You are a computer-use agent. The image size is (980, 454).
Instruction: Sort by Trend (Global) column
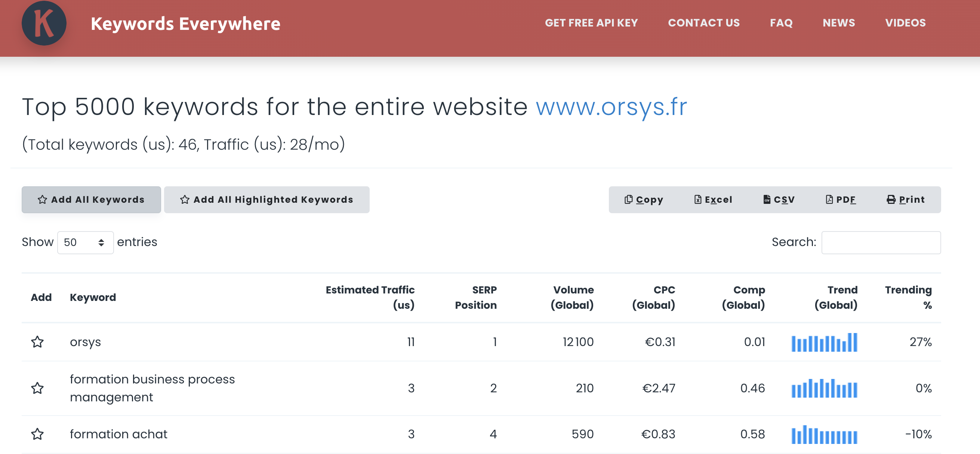(x=836, y=298)
